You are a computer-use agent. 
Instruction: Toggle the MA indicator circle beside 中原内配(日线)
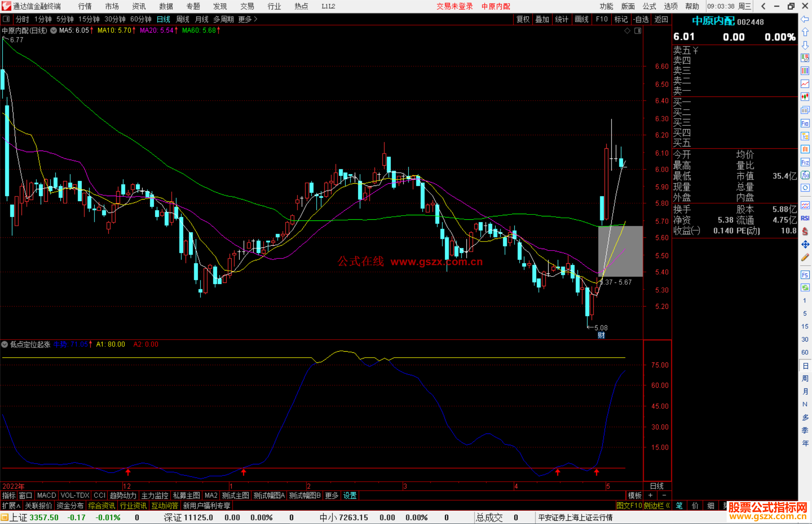coord(53,31)
